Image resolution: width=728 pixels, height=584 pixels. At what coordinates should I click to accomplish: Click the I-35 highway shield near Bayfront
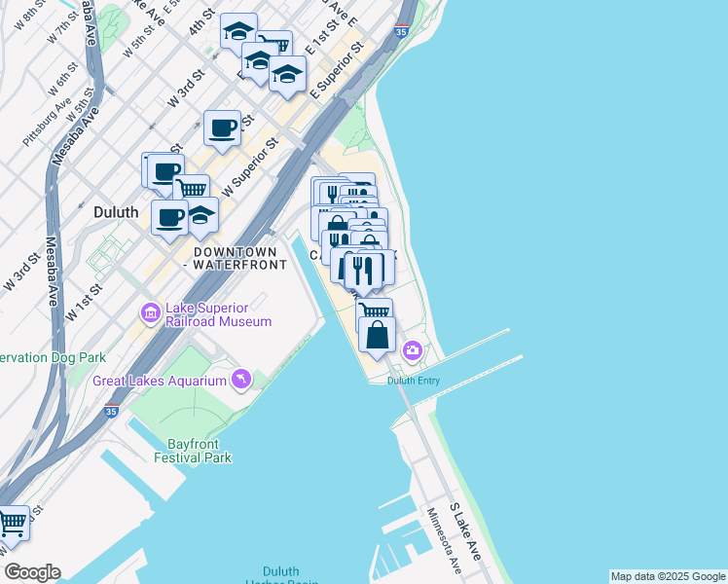(111, 411)
